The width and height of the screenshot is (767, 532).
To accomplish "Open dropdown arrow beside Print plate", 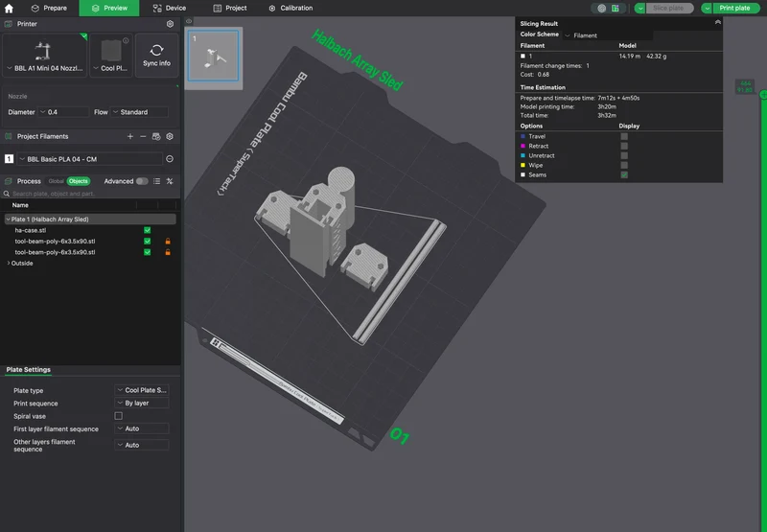I will pos(707,9).
